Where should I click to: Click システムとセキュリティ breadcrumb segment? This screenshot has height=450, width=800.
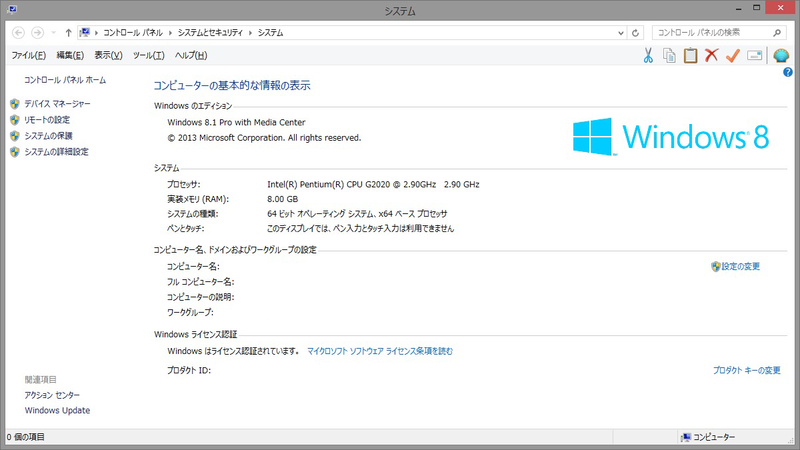click(210, 33)
